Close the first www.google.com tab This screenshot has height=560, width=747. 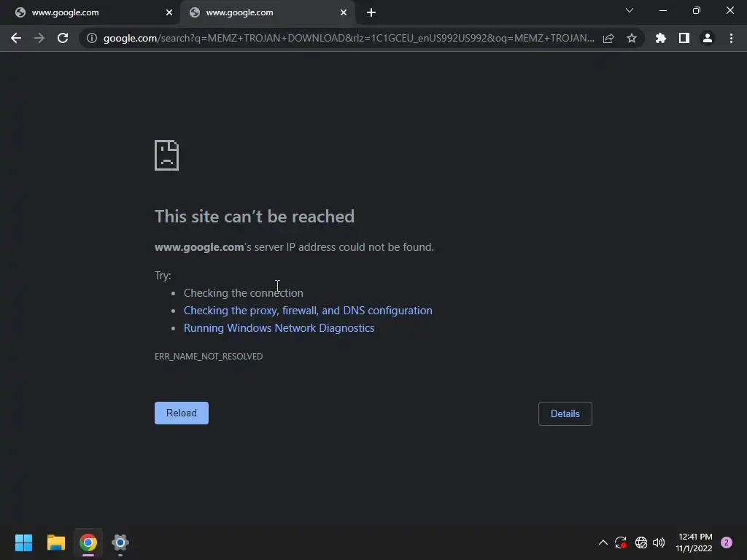[x=169, y=13]
